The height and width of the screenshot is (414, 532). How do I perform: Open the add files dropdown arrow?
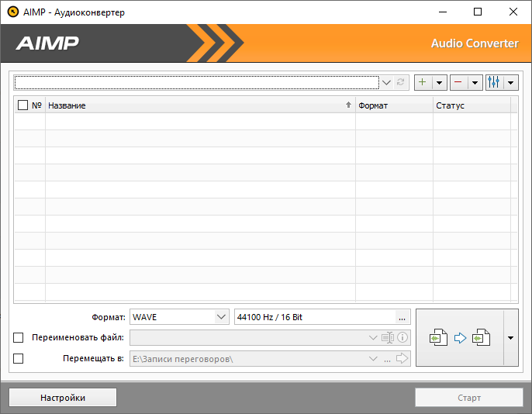440,82
